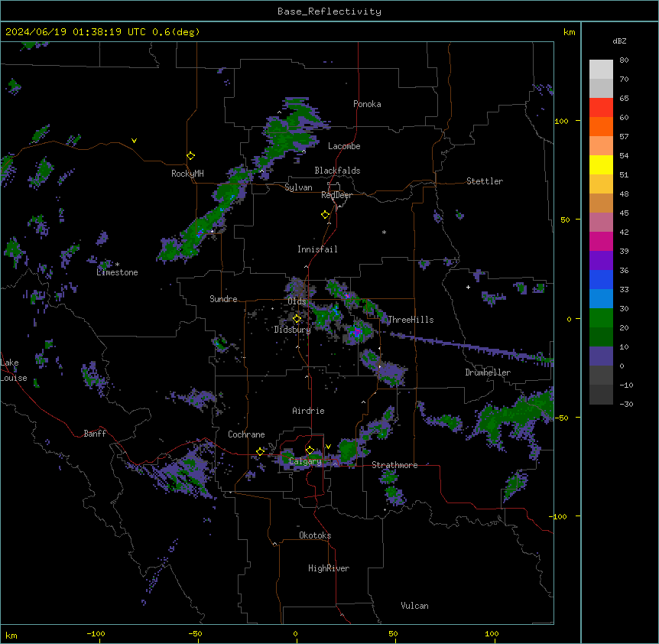Pick the orange 57-60 dBZ legend swatch
This screenshot has height=644, width=659.
point(601,126)
